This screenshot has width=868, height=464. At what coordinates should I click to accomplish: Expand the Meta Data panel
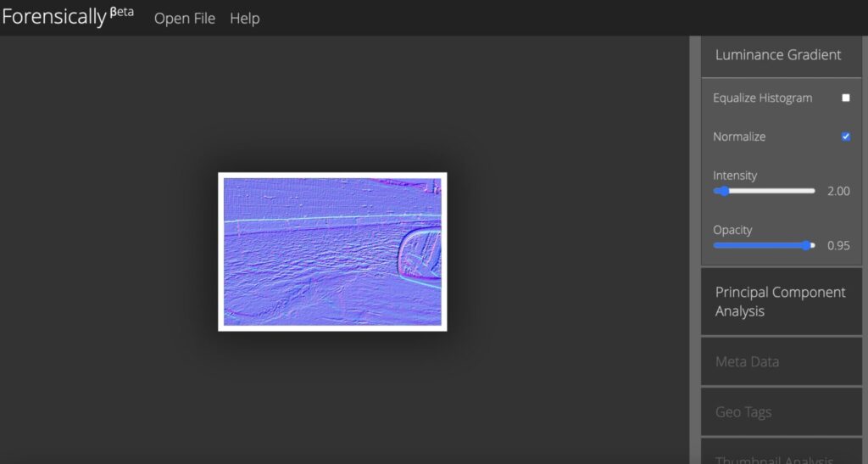tap(747, 362)
